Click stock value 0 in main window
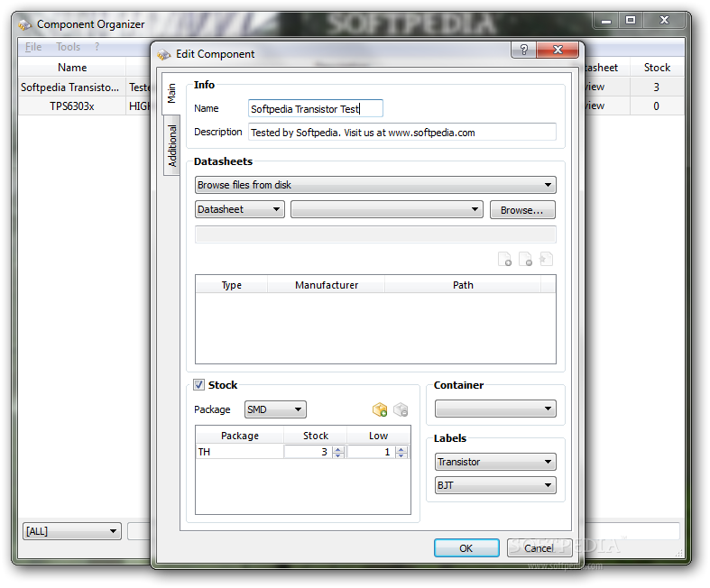Screen dimensions: 710x588 click(x=656, y=106)
